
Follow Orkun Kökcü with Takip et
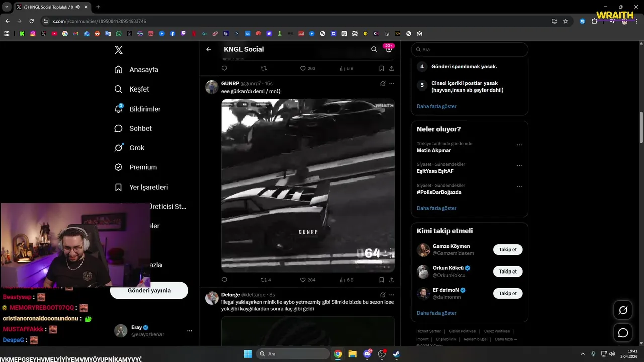(x=508, y=271)
